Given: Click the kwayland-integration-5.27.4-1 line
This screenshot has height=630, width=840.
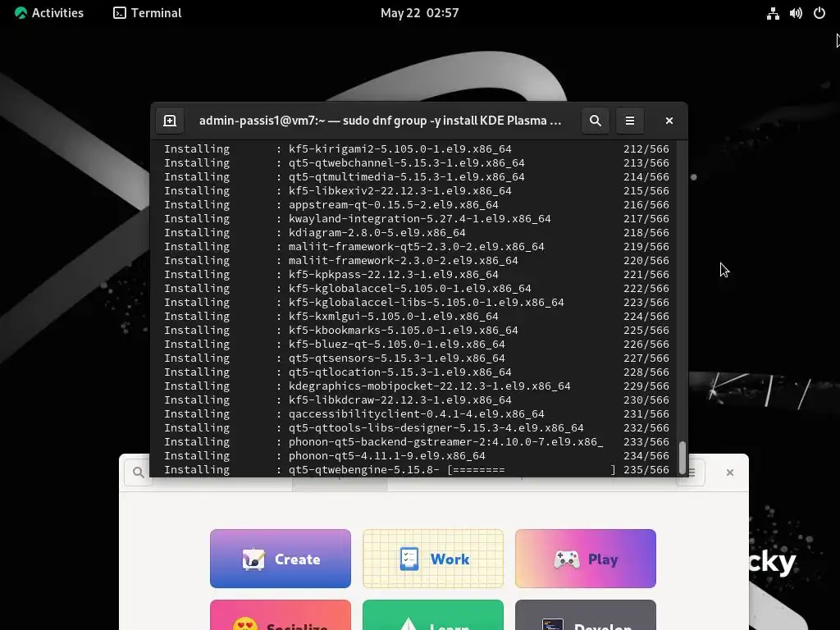Looking at the screenshot, I should [416, 218].
